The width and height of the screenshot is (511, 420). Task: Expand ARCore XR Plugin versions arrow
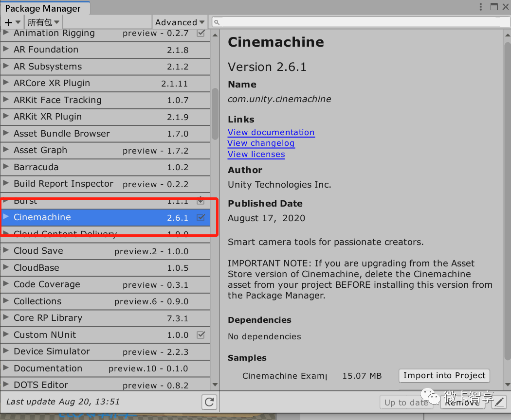pos(5,82)
